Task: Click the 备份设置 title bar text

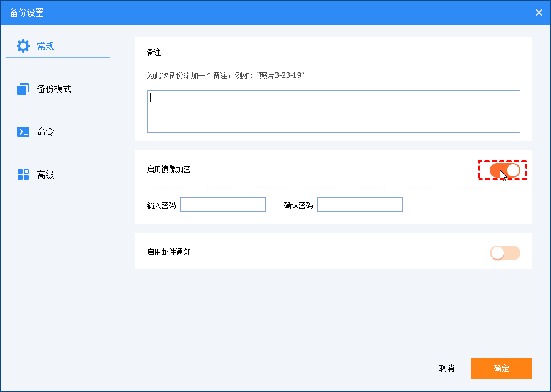Action: click(27, 12)
